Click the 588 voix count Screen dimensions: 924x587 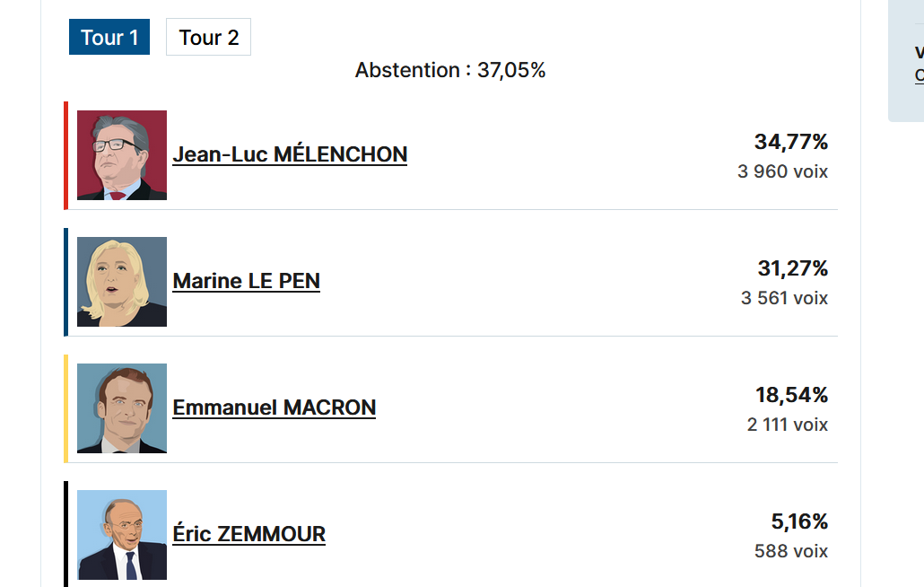(791, 551)
